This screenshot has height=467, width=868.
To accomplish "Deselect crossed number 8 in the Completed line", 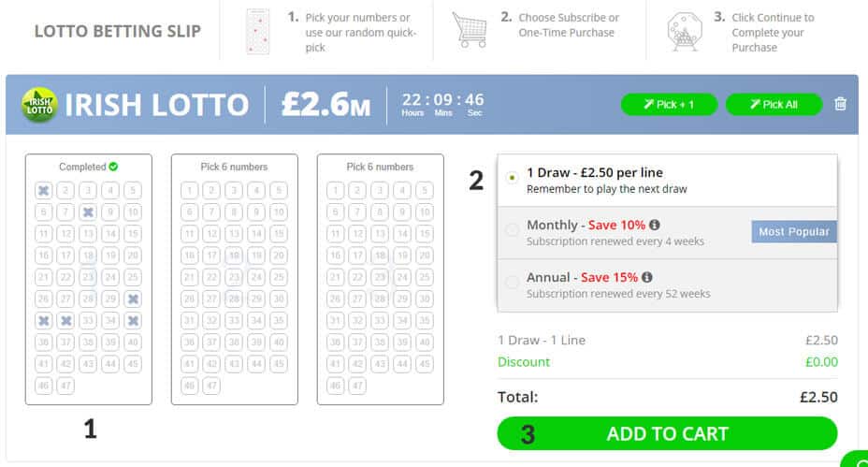I will 88,212.
